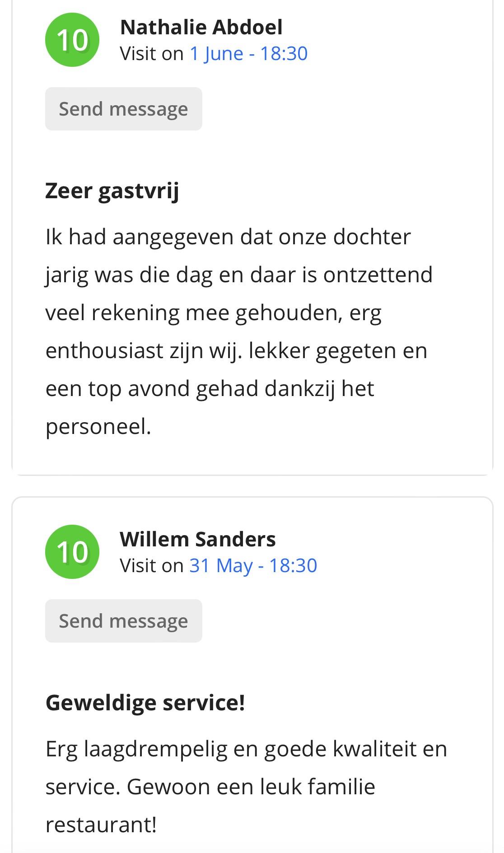
Task: Select reviewer name Nathalie Abdoel
Action: [201, 27]
